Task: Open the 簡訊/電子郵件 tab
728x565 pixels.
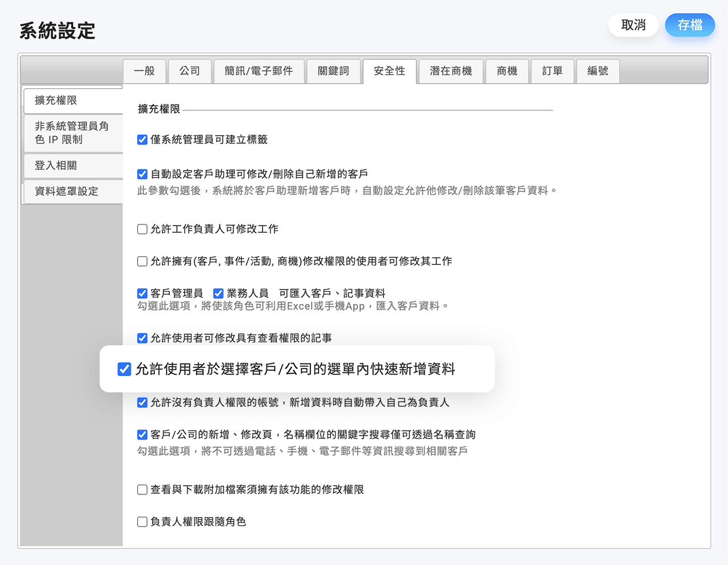Action: [x=259, y=71]
